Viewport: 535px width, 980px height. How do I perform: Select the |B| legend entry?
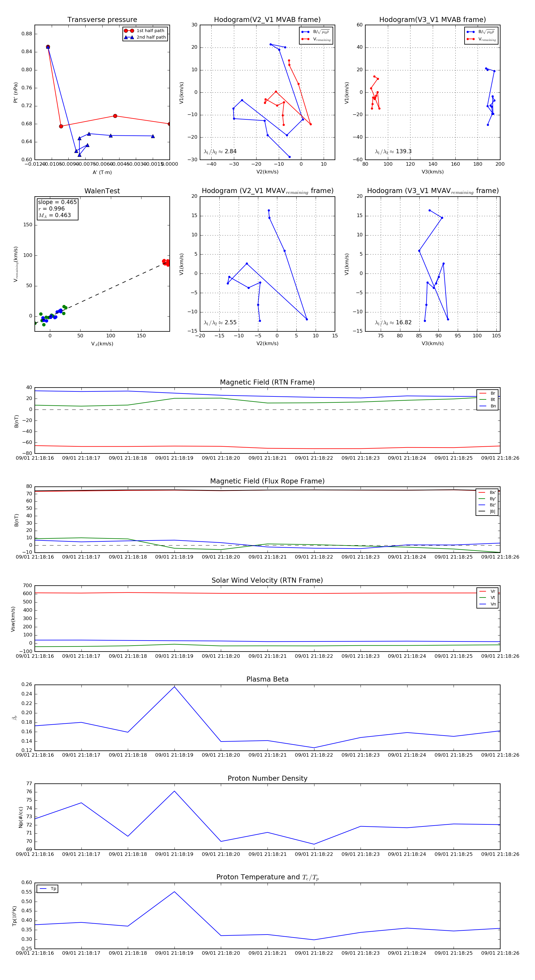[487, 511]
